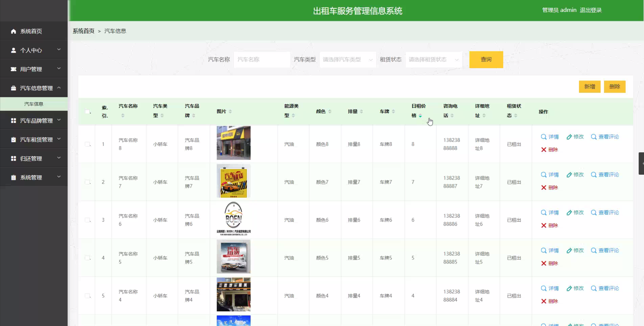Click the sort arrows beside 颜色 header
Viewport: 644px width, 326px height.
click(330, 111)
